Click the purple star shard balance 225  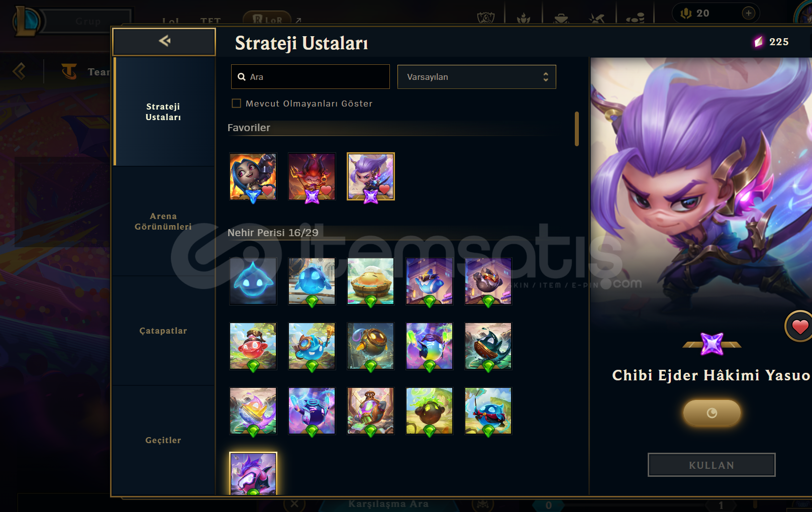click(x=771, y=42)
